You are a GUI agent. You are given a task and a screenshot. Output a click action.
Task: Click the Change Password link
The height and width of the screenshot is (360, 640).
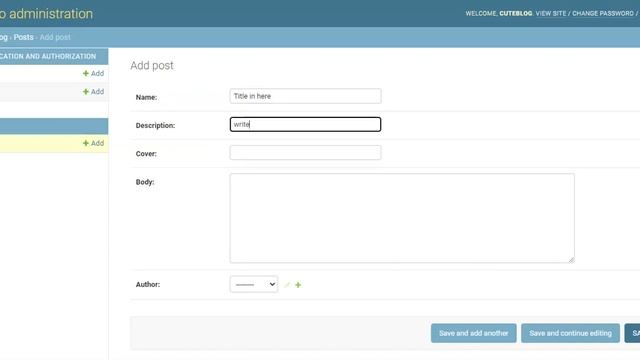(x=602, y=13)
